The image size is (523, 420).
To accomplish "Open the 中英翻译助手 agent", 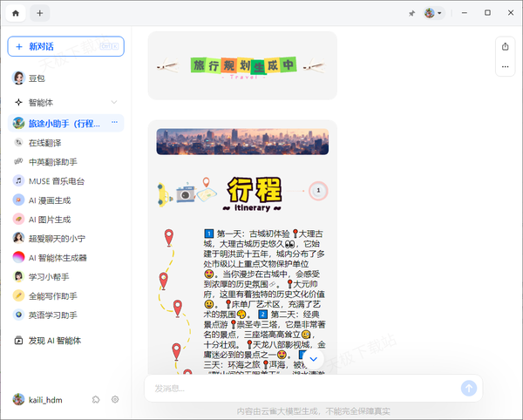I will tap(65, 162).
